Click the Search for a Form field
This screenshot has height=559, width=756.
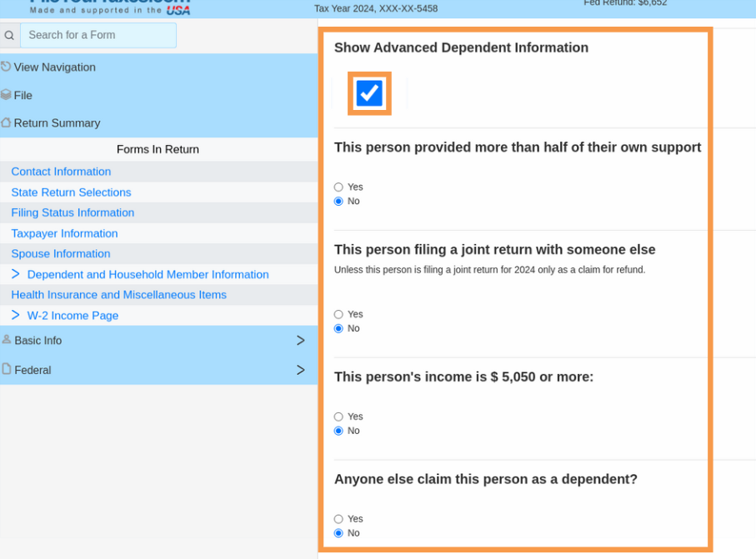click(98, 35)
